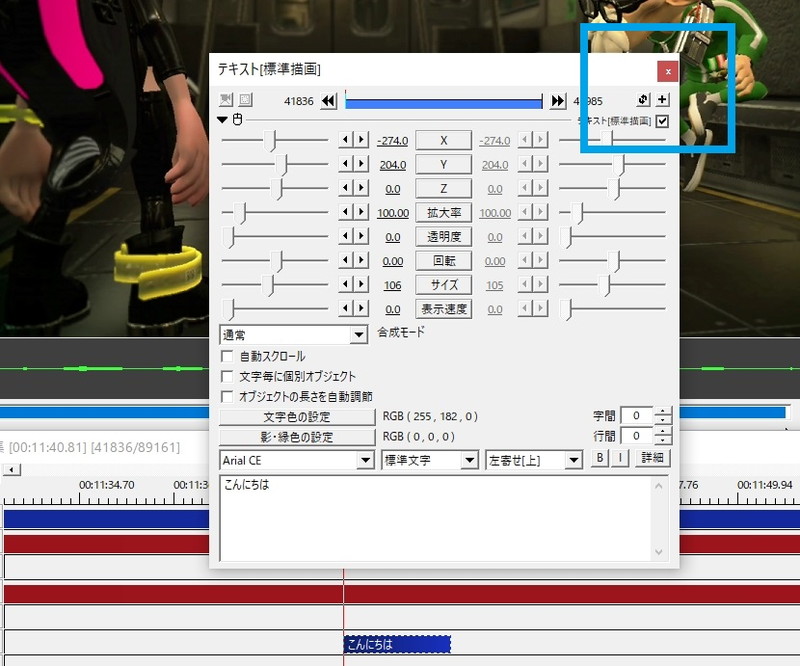Increase 拡大率 value with right arrow
Image resolution: width=800 pixels, height=666 pixels.
[x=361, y=212]
